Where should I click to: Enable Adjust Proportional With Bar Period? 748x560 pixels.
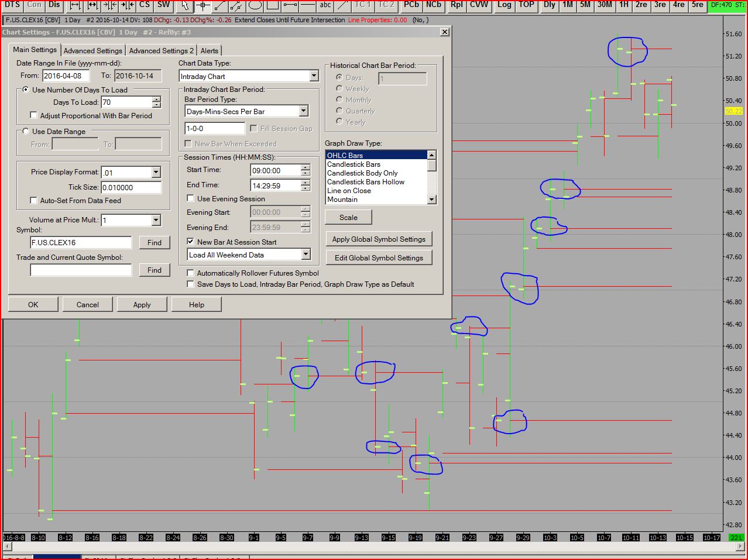point(34,116)
